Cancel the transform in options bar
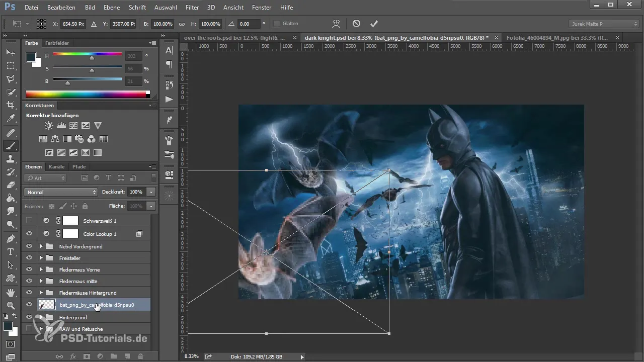Screen dimensions: 644x362 356,24
